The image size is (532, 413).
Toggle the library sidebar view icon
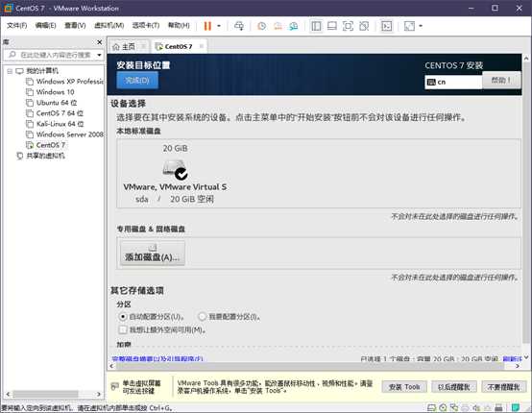tap(316, 26)
